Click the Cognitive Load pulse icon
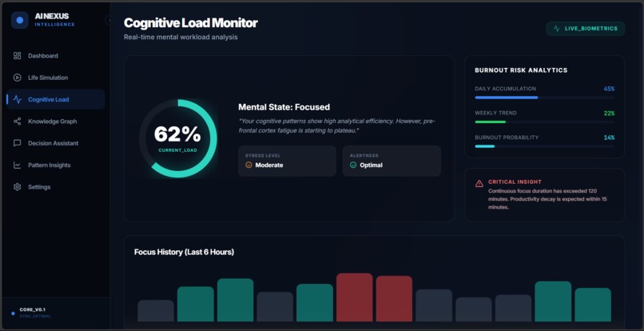The image size is (644, 331). pyautogui.click(x=17, y=99)
